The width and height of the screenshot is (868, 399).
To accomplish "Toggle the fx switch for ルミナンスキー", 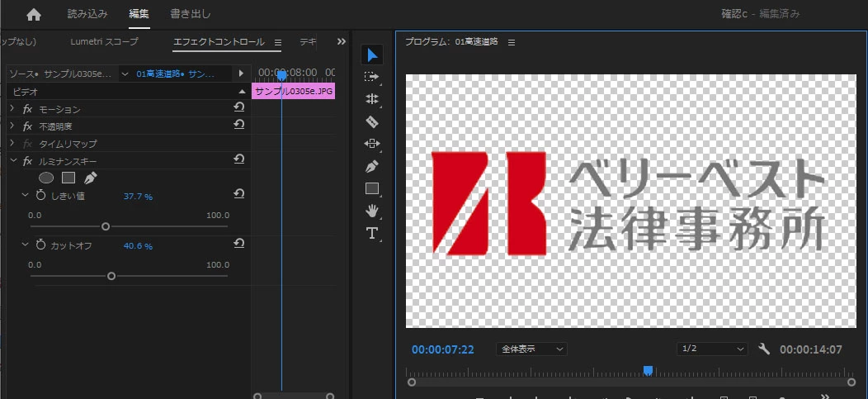I will (28, 161).
